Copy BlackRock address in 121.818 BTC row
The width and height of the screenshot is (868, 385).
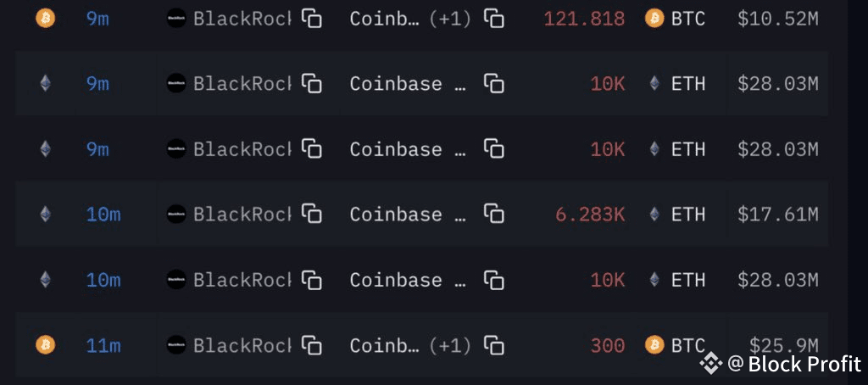coord(312,19)
